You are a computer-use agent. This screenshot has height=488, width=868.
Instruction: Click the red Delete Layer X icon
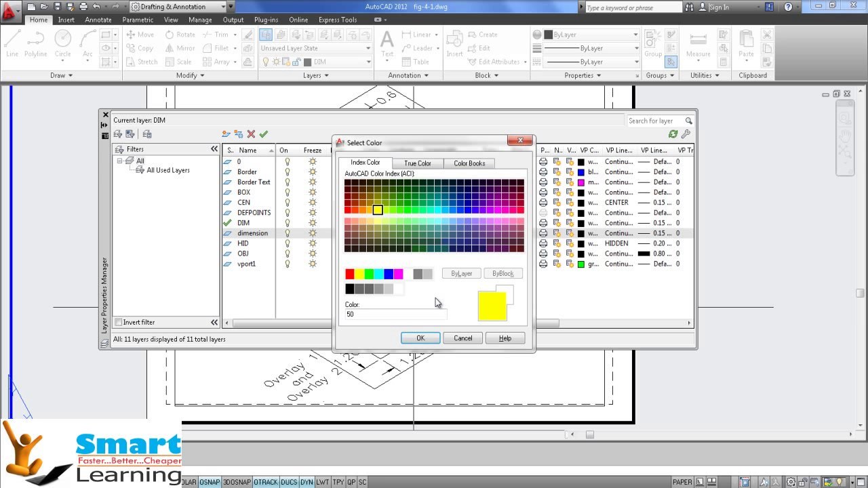point(251,134)
